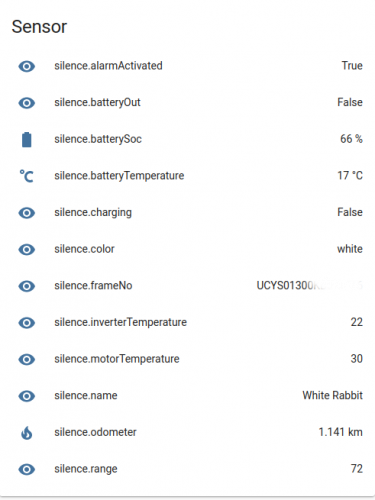The height and width of the screenshot is (500, 375).
Task: Click the eye icon beside silence.range
Action: click(x=27, y=470)
